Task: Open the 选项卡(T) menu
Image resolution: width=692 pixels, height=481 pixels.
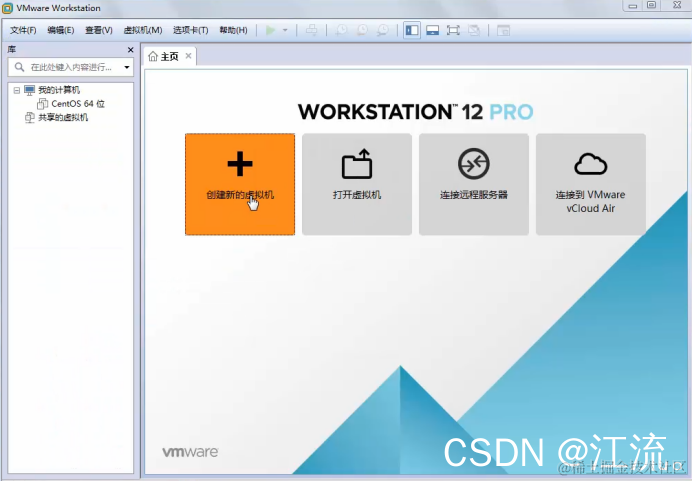Action: 191,30
